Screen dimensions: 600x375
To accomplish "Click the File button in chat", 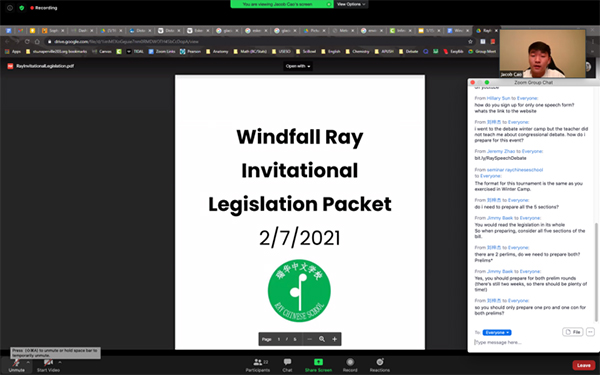I will [573, 332].
